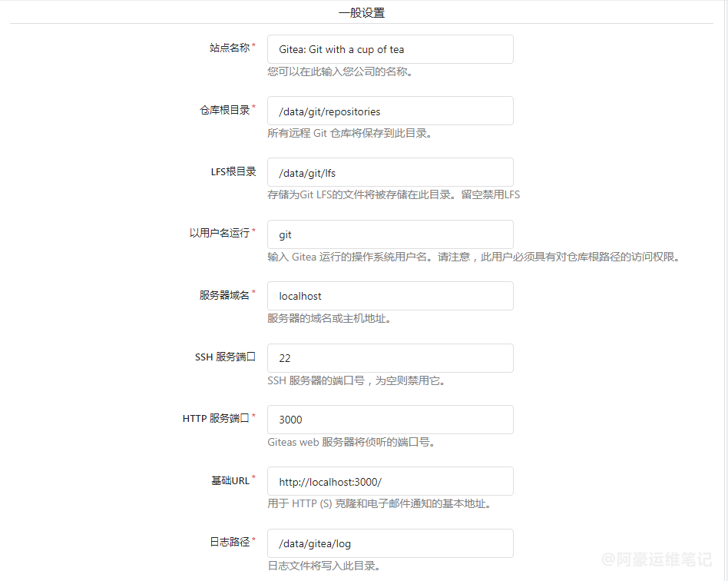Focus the SSH 服务端口 input field
The height and width of the screenshot is (581, 728).
point(389,358)
